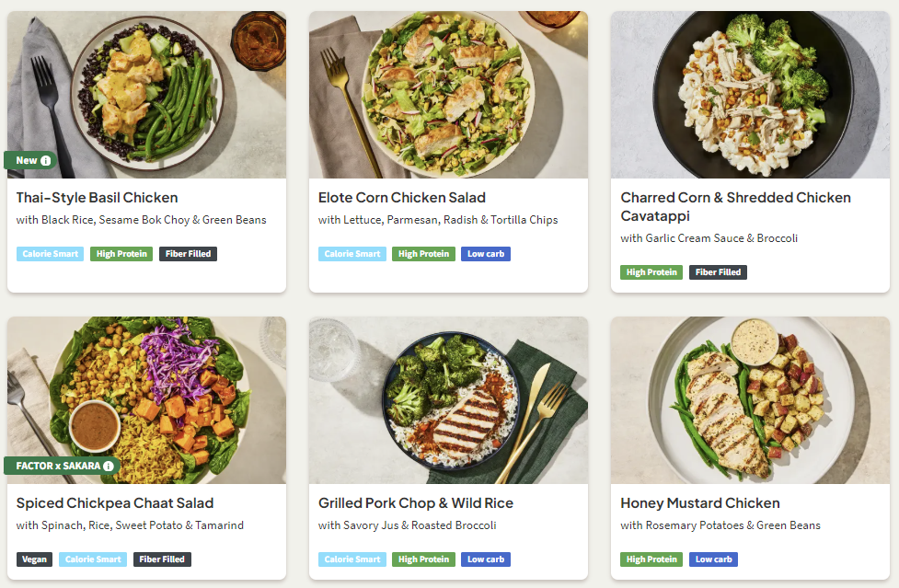This screenshot has width=899, height=588.
Task: Select the Charred Corn Cavatappi meal photo
Action: click(x=750, y=94)
